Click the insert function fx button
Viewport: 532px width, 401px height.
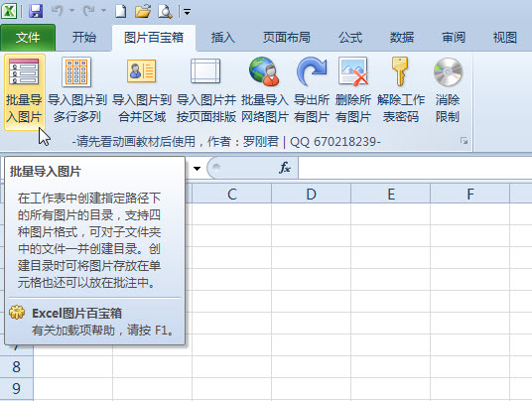click(284, 168)
